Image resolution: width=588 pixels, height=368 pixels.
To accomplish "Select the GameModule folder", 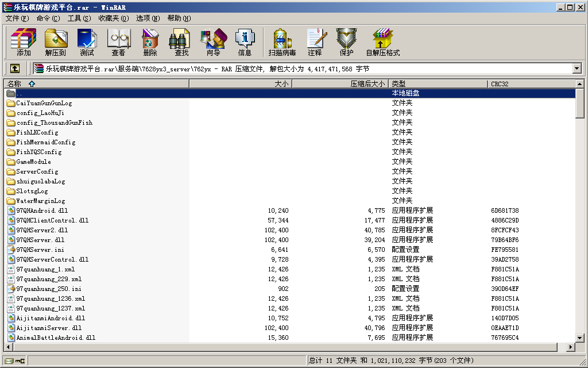I will (x=33, y=162).
